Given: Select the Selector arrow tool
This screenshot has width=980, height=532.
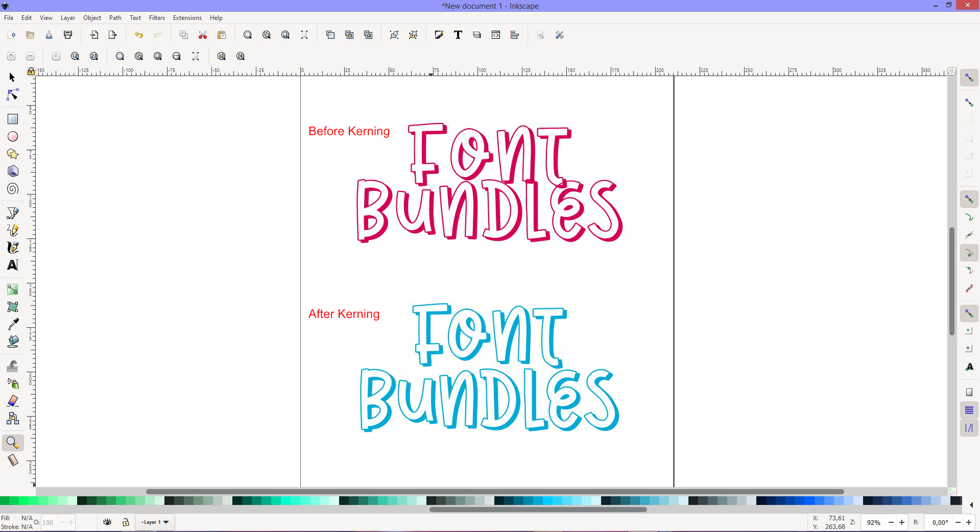Looking at the screenshot, I should pyautogui.click(x=12, y=77).
